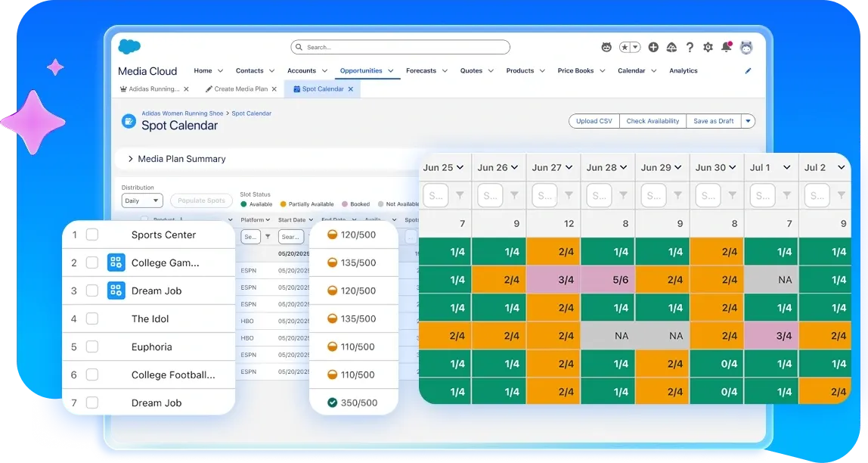Image resolution: width=868 pixels, height=463 pixels.
Task: Check the Sports Center row checkbox
Action: click(x=92, y=235)
